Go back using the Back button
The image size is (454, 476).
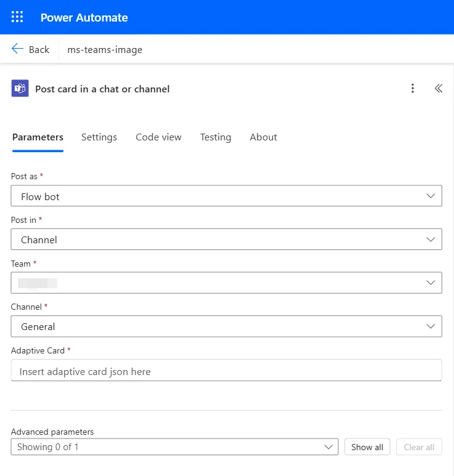(x=30, y=49)
